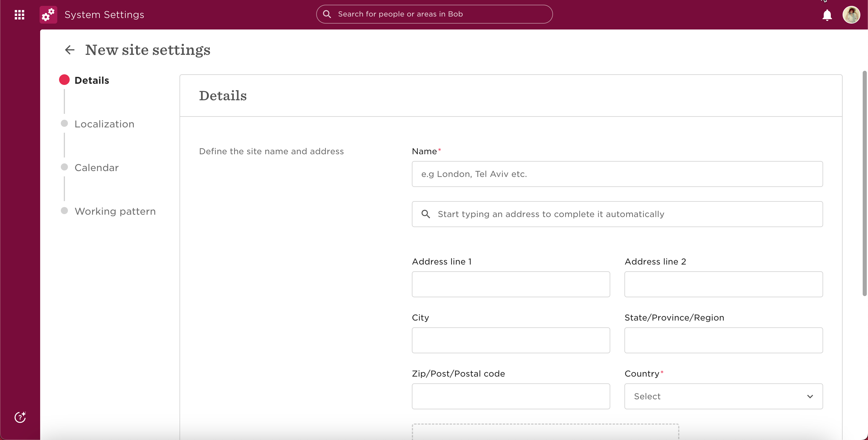Click the Address line 1 field
This screenshot has width=868, height=440.
510,284
